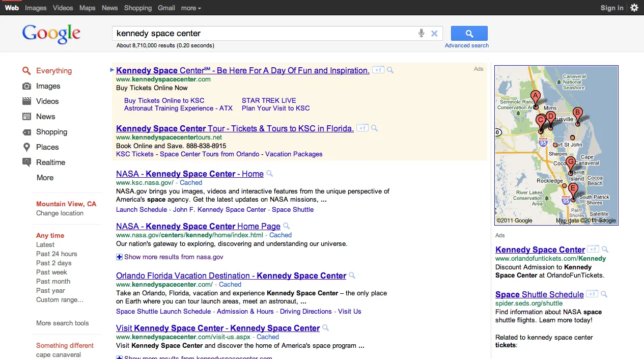Click preview magnifier beside Orlando Florida Vacation result
The image size is (644, 359).
pos(352,275)
